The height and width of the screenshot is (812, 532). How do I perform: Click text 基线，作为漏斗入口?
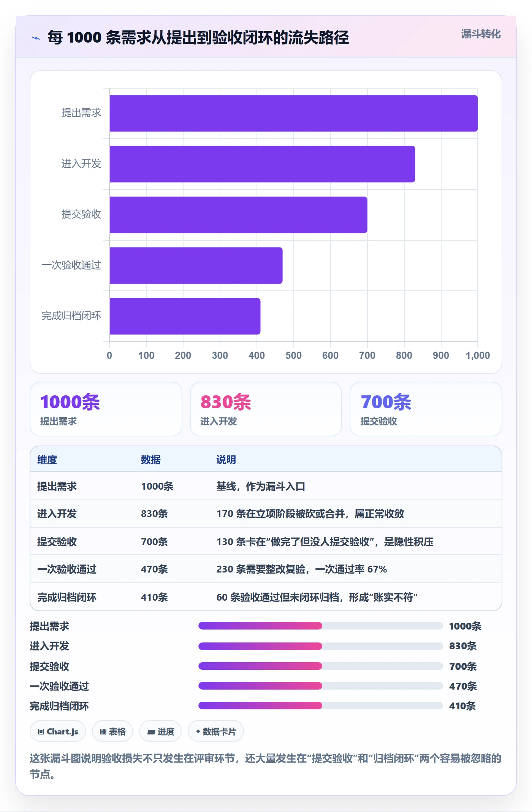[261, 486]
